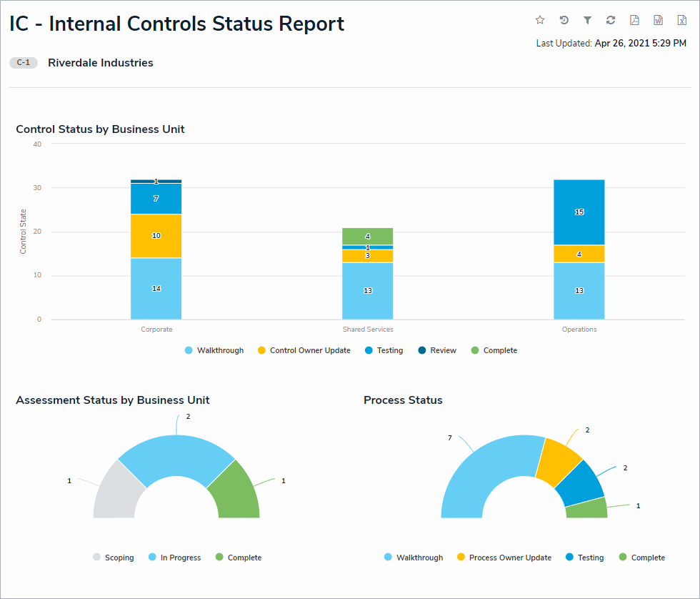Export report to Excel icon
The image size is (700, 599).
point(681,20)
